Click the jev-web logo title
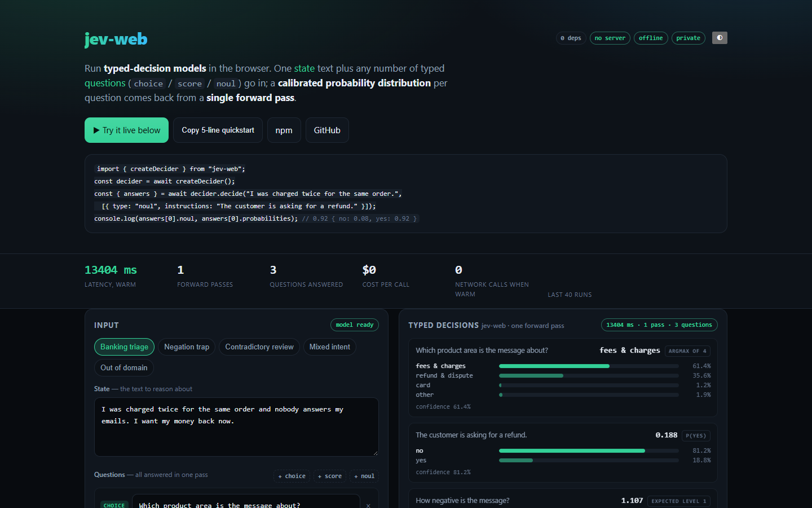 pyautogui.click(x=116, y=39)
